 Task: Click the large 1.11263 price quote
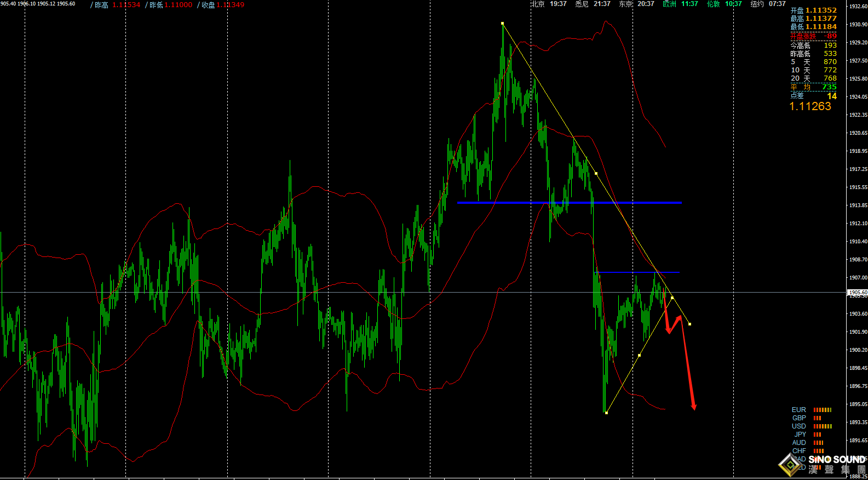pyautogui.click(x=810, y=106)
